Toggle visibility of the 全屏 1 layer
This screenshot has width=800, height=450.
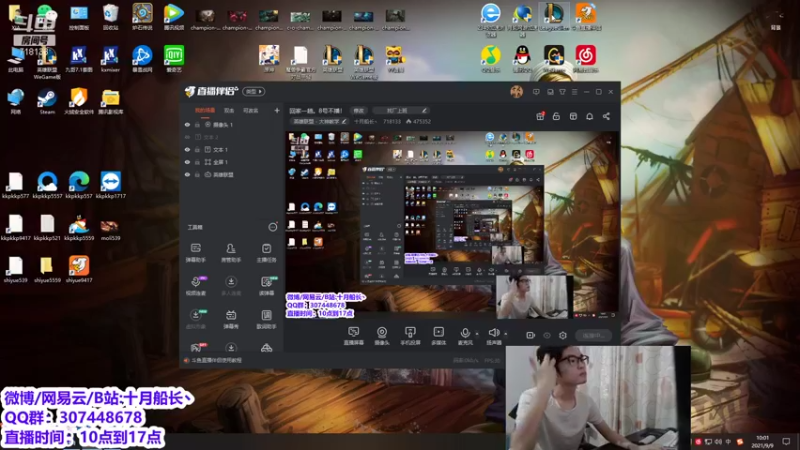coord(187,162)
